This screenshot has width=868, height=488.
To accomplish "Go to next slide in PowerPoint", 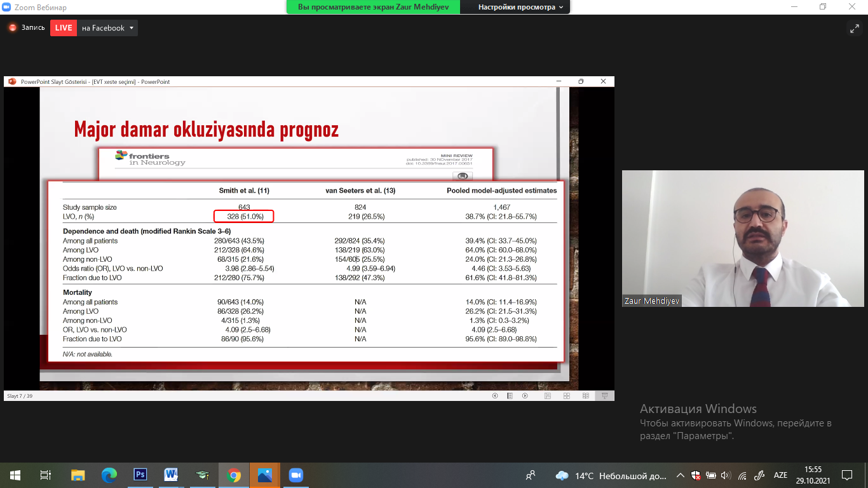I will tap(525, 396).
